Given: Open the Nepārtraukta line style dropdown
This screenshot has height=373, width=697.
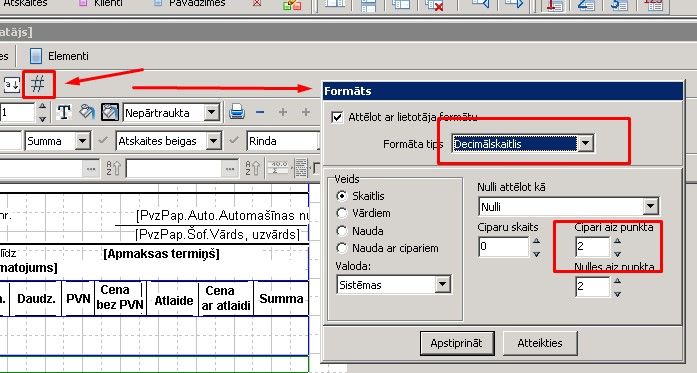Looking at the screenshot, I should click(x=212, y=112).
